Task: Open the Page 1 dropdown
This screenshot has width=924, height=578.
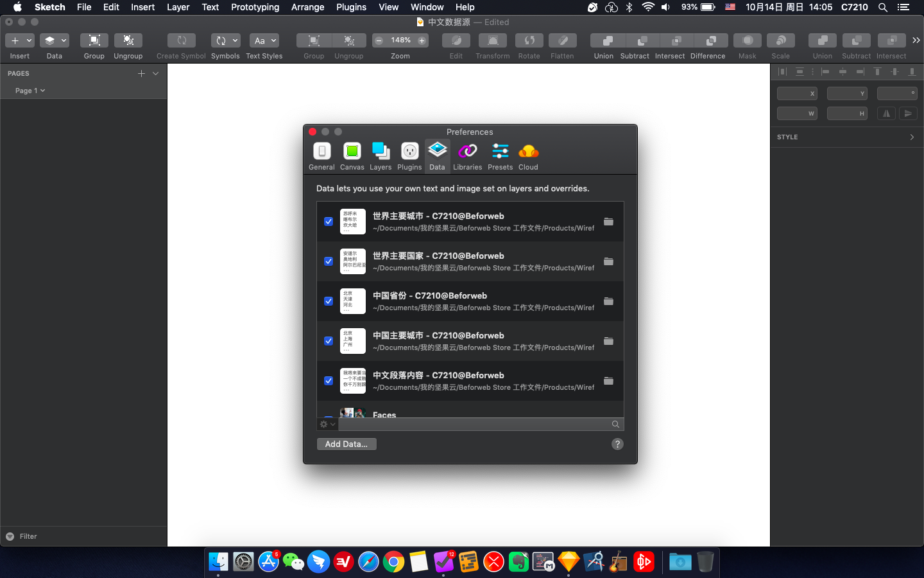Action: click(30, 91)
